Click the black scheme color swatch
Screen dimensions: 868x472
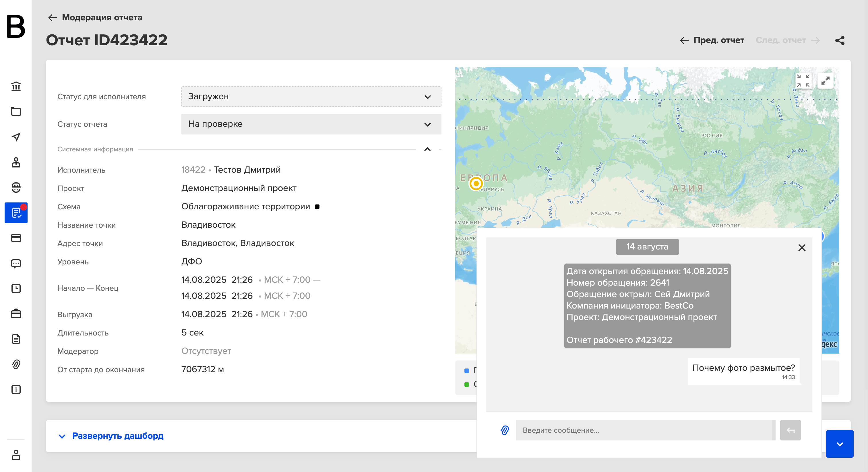tap(317, 207)
